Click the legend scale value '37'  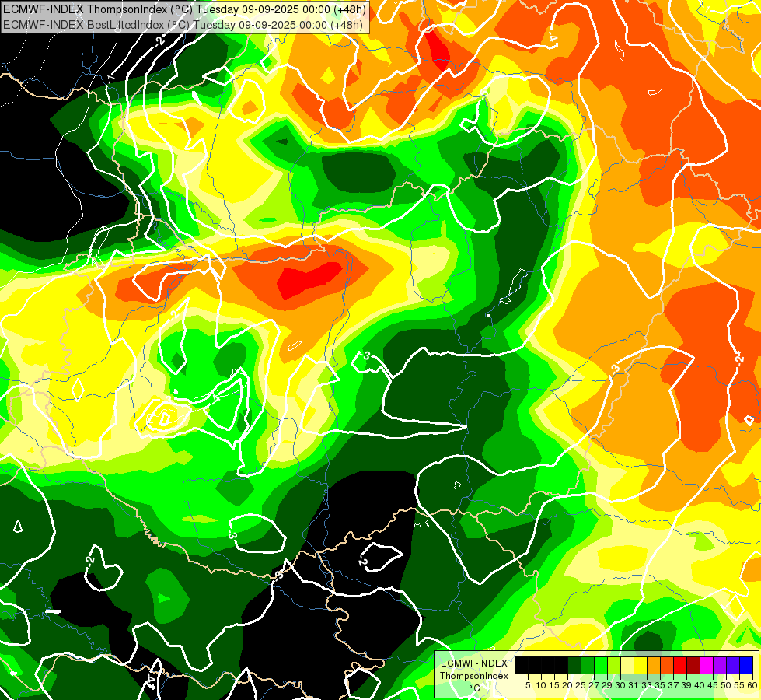coord(674,685)
